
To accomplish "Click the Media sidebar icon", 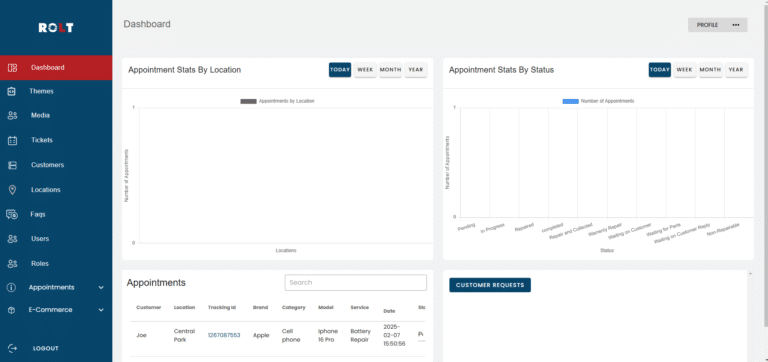I will [x=12, y=116].
